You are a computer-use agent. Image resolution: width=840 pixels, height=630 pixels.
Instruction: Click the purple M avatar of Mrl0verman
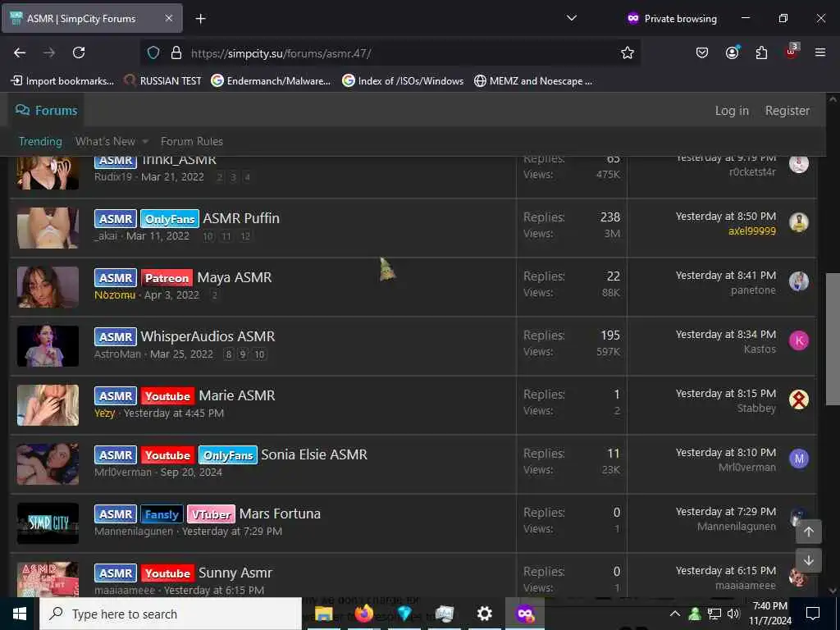point(799,459)
